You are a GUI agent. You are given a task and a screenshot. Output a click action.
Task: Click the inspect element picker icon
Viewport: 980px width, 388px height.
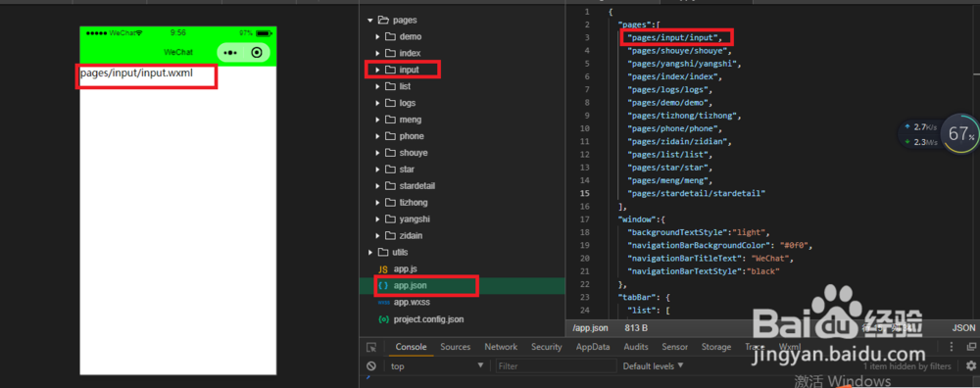[371, 348]
